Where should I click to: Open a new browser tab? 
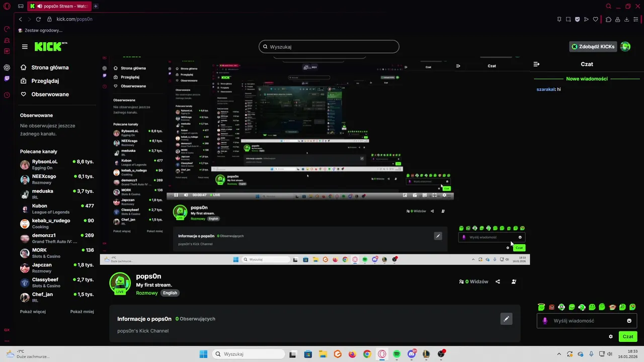96,6
